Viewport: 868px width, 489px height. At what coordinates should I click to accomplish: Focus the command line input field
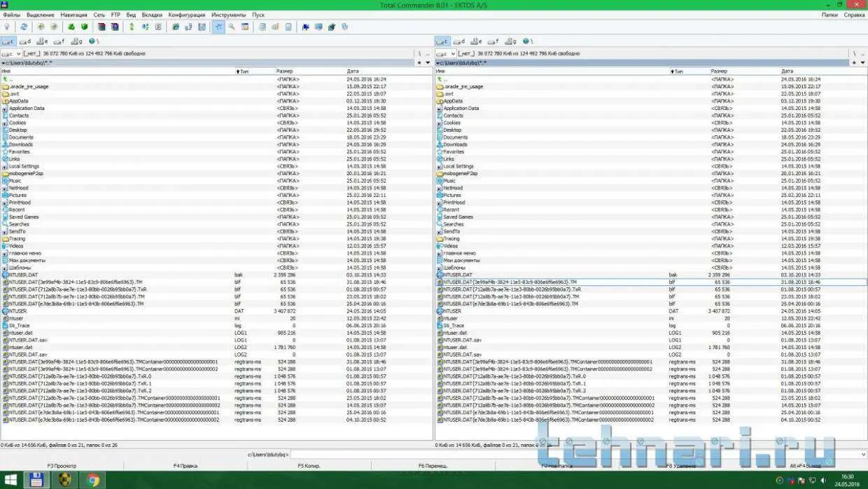578,455
